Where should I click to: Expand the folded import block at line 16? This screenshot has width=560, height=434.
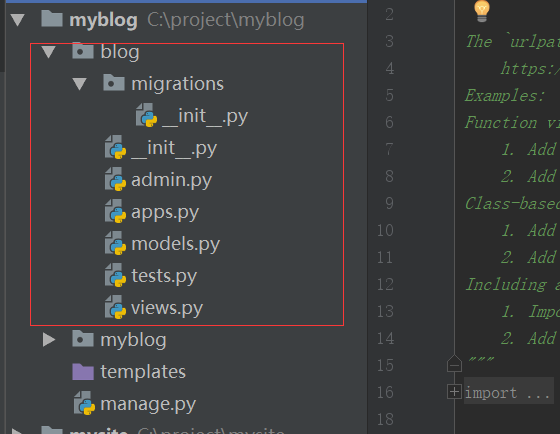[x=454, y=392]
